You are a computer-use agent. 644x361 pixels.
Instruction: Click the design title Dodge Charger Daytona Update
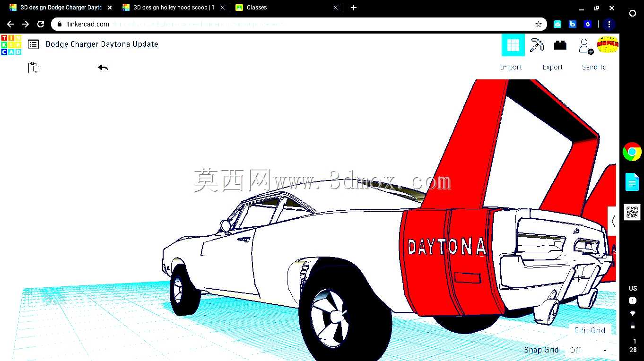102,44
